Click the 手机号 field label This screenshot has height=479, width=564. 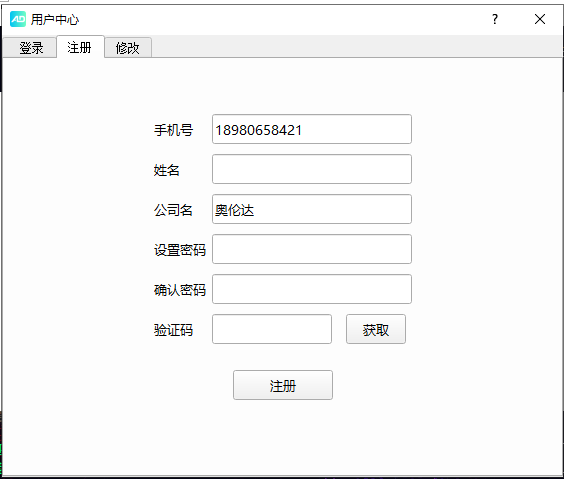[x=173, y=130]
